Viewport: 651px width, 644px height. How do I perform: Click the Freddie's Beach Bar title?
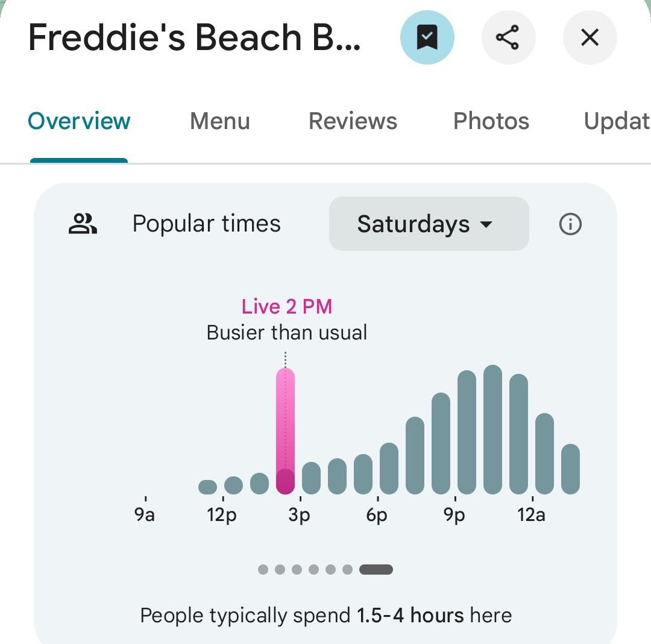click(194, 38)
